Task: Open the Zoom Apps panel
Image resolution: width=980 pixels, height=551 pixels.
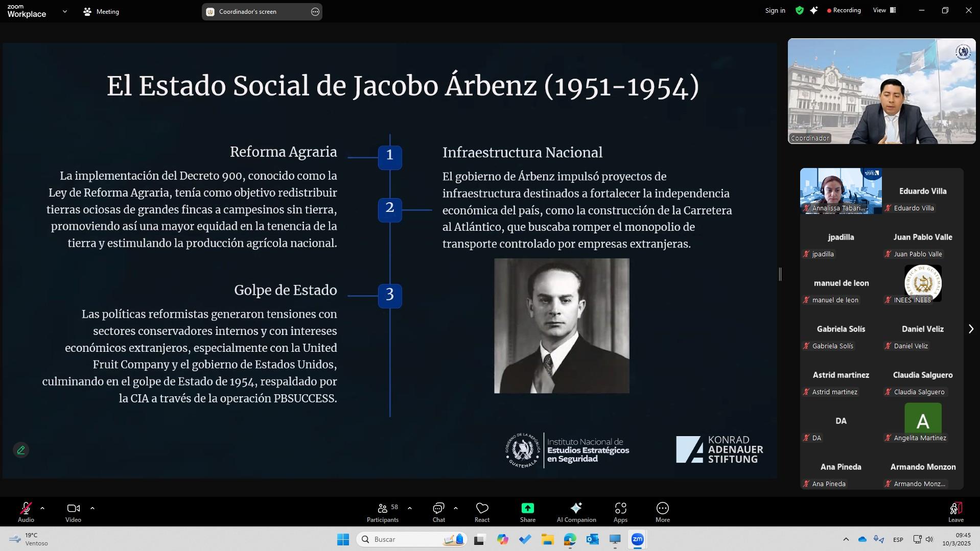Action: pyautogui.click(x=620, y=512)
